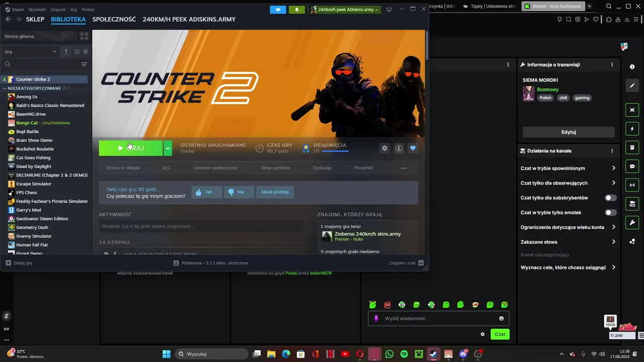Click green 'Czat' send button
This screenshot has width=644, height=362.
(x=500, y=334)
